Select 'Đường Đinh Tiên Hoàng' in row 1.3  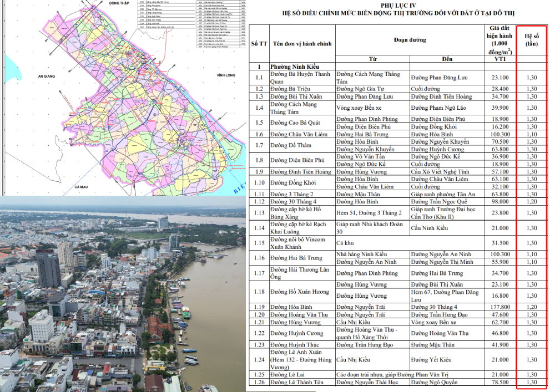pyautogui.click(x=441, y=96)
